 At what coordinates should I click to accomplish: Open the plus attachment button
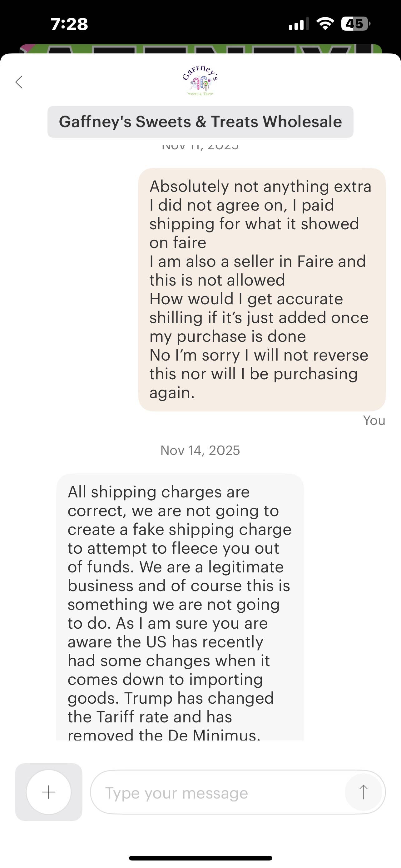click(x=49, y=792)
